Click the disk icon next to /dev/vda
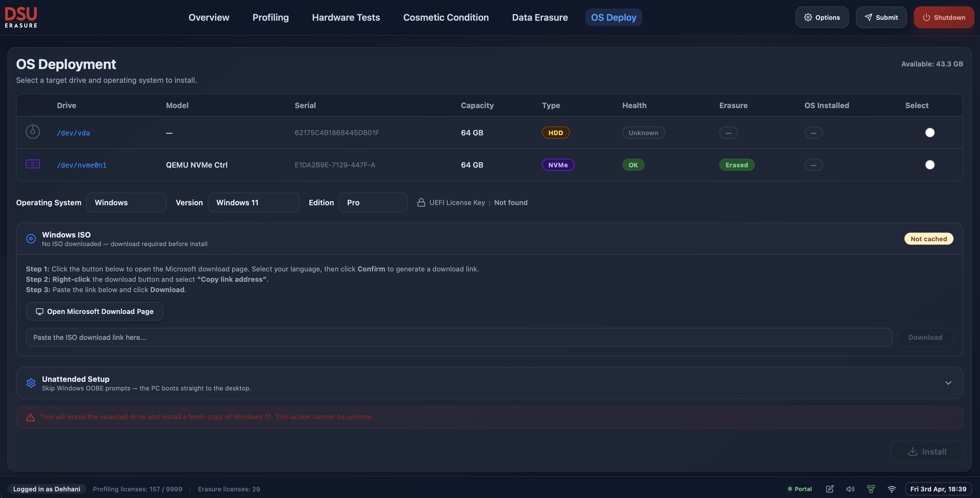Image resolution: width=980 pixels, height=498 pixels. point(32,131)
